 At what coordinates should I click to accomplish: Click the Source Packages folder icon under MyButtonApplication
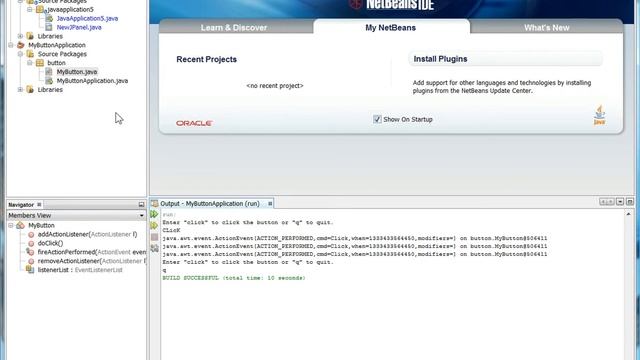[x=30, y=54]
